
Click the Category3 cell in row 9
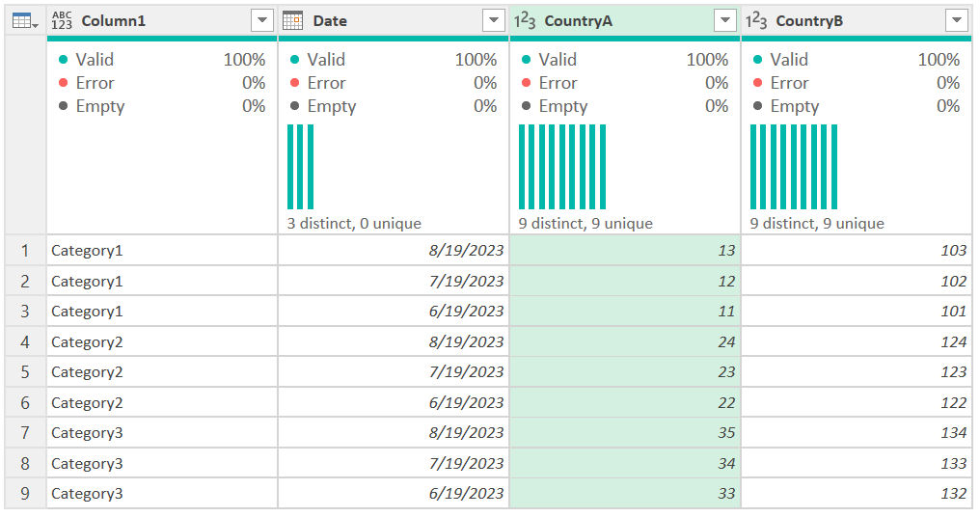click(x=162, y=493)
